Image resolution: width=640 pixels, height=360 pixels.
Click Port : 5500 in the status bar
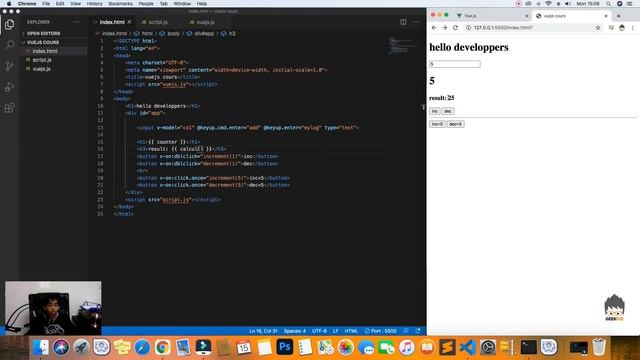click(380, 331)
